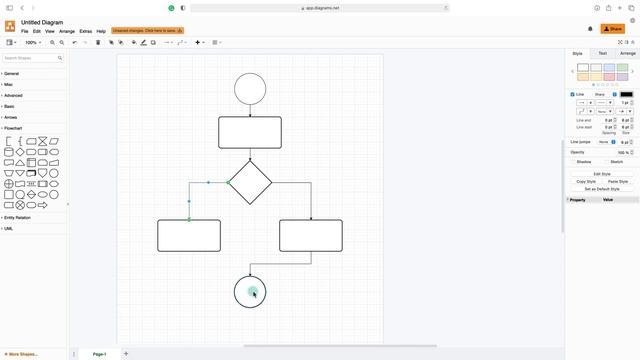
Task: Expand the General shapes section
Action: (11, 73)
